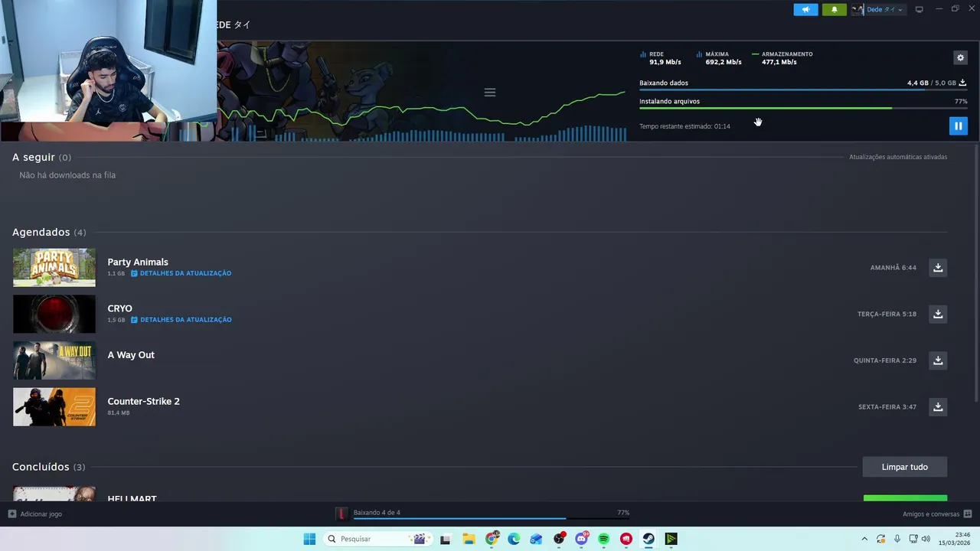Open the A Way Out thumbnail

click(x=54, y=360)
